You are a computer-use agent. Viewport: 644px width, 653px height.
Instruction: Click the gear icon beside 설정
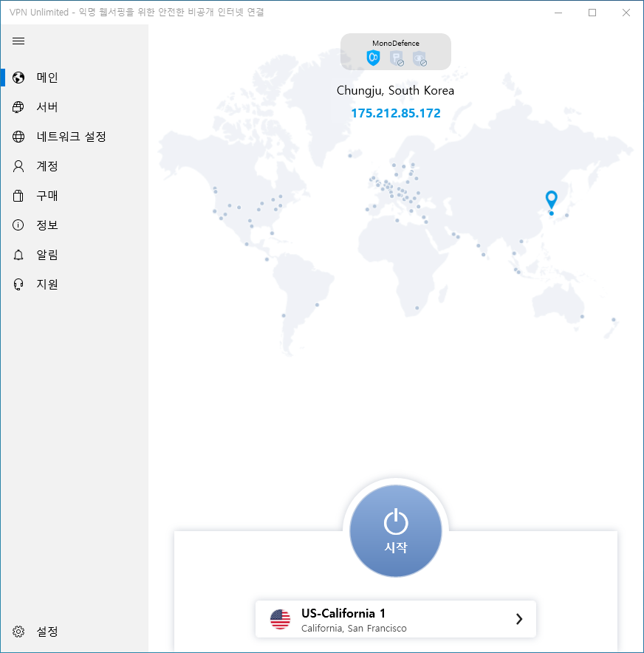(x=18, y=632)
